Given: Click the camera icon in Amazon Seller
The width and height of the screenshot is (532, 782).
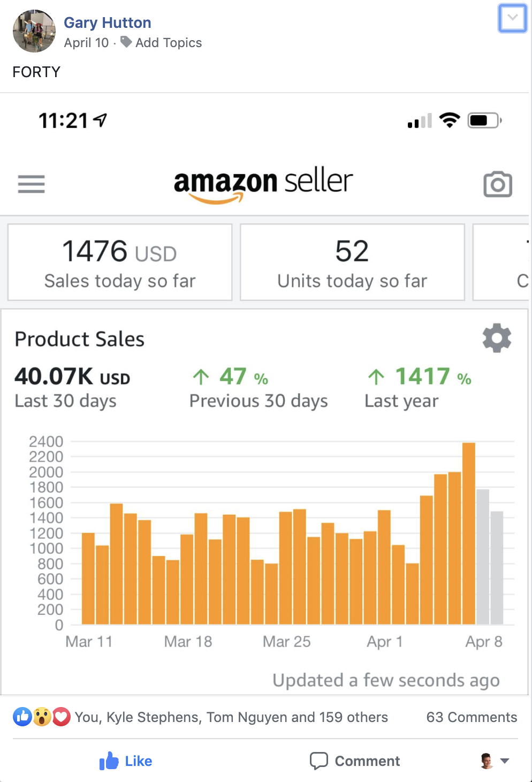Looking at the screenshot, I should [498, 184].
